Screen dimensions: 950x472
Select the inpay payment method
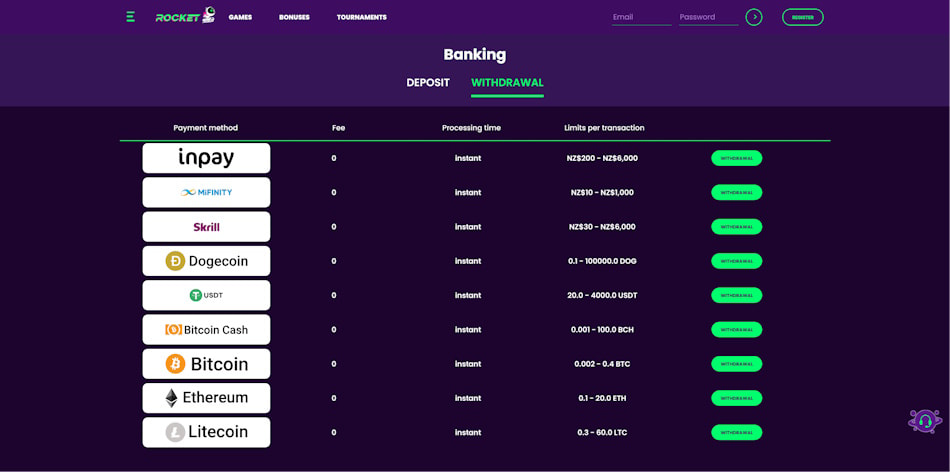pos(206,158)
